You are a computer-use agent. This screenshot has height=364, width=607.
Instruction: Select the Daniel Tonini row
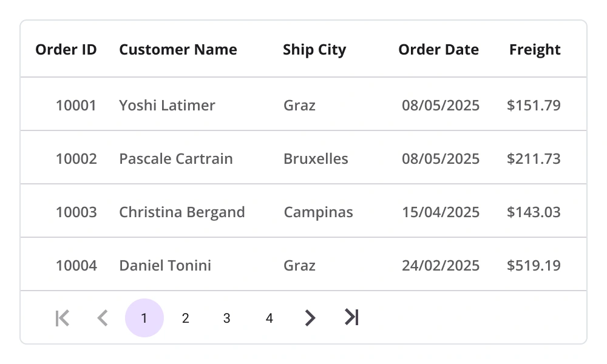click(165, 266)
